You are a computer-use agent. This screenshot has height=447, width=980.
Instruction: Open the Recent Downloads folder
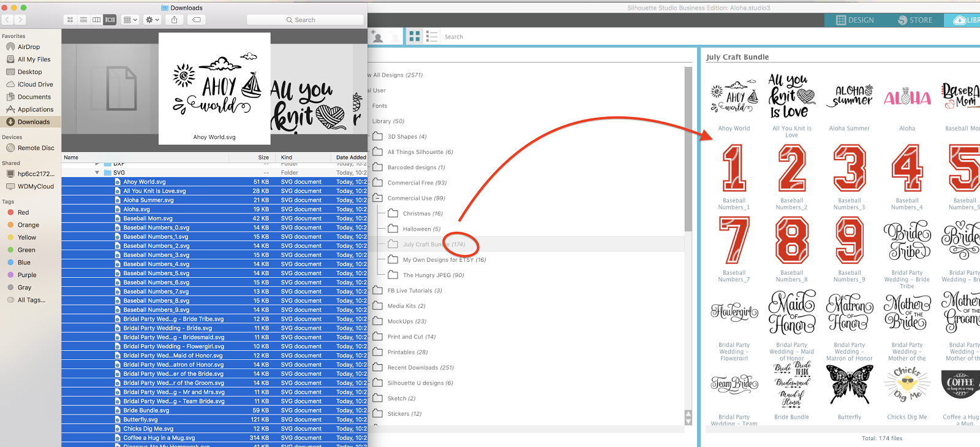413,368
